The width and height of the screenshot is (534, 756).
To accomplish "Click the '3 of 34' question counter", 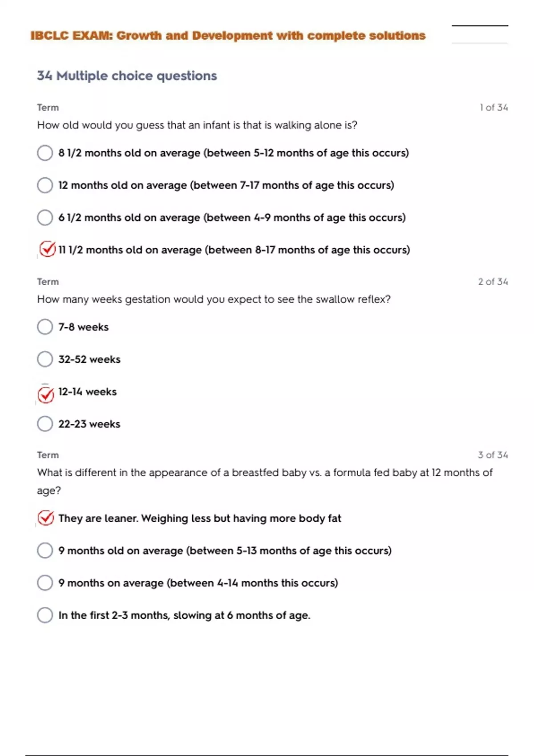I will (493, 455).
